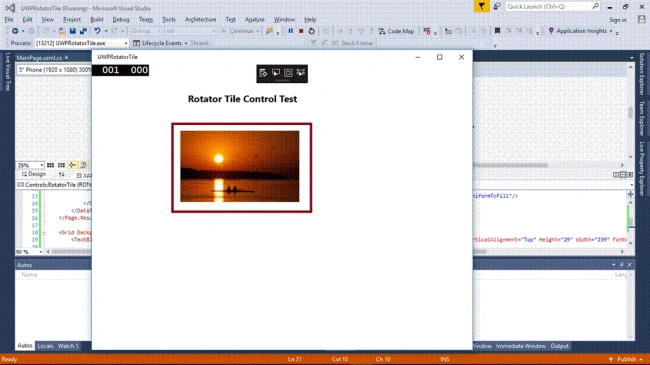Enable element selection in app debug toolbar

pyautogui.click(x=276, y=73)
